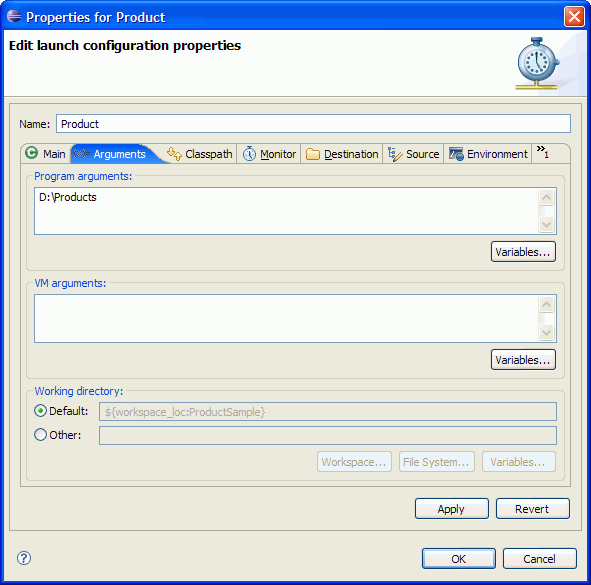
Task: Click Program arguments scroll up arrow
Action: coord(547,197)
